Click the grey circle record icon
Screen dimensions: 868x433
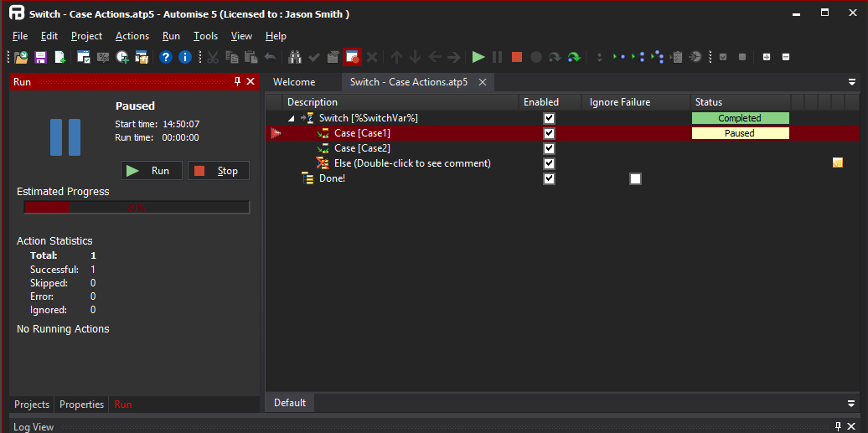pyautogui.click(x=536, y=56)
